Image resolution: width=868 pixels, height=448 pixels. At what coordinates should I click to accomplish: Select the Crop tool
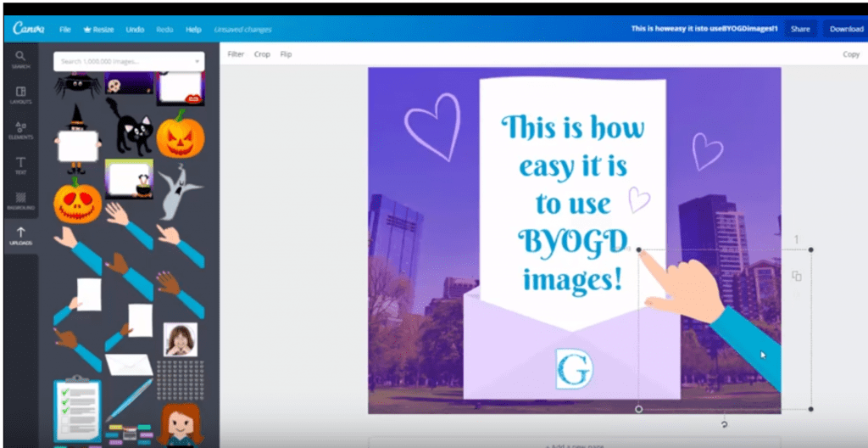tap(262, 54)
